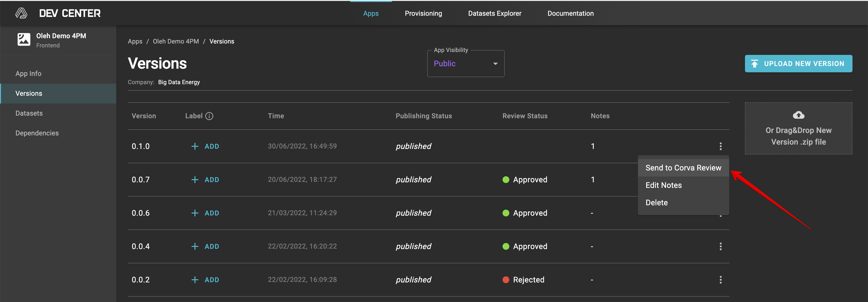This screenshot has width=868, height=302.
Task: Switch to the Apps tab
Action: (x=371, y=14)
